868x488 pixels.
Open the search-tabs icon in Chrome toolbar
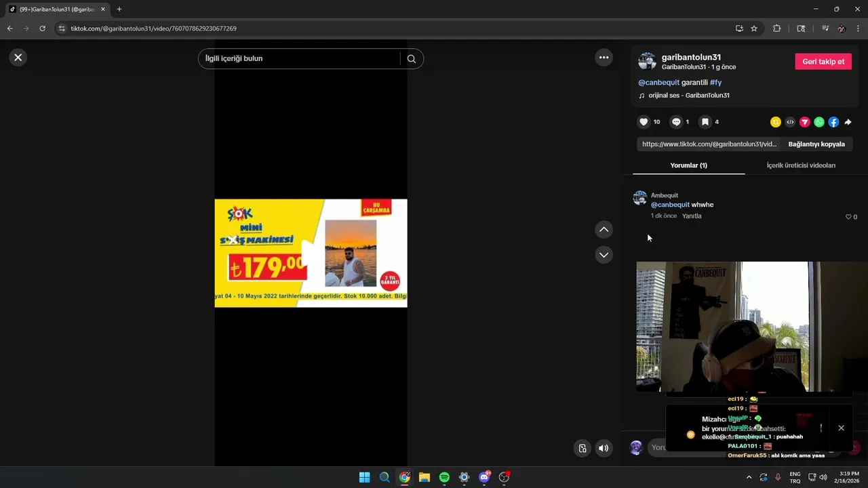(x=801, y=28)
